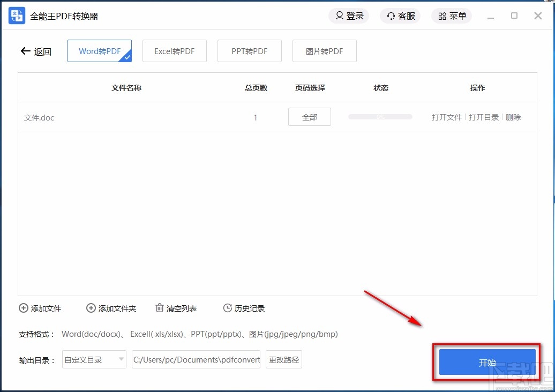This screenshot has height=392, width=555.
Task: Open 历史记录 via the clock icon
Action: 227,308
